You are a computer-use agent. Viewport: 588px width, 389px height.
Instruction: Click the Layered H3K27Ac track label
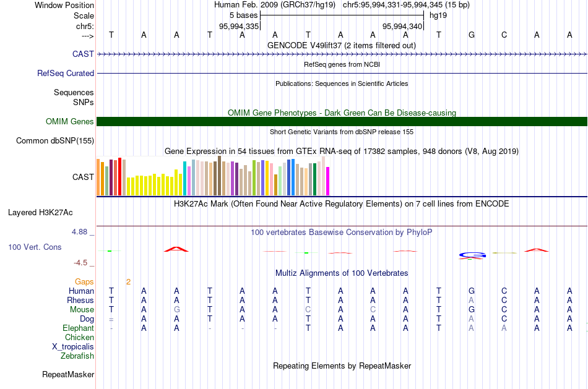pos(40,213)
